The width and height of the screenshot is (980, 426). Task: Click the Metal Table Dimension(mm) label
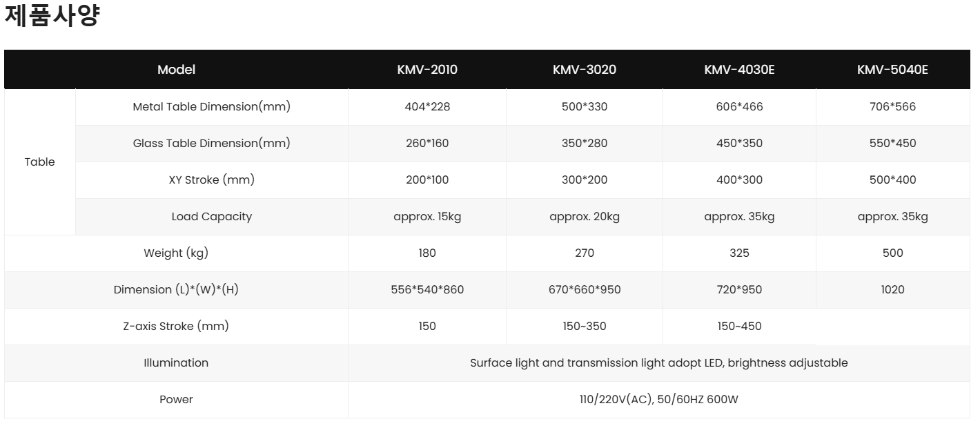211,107
